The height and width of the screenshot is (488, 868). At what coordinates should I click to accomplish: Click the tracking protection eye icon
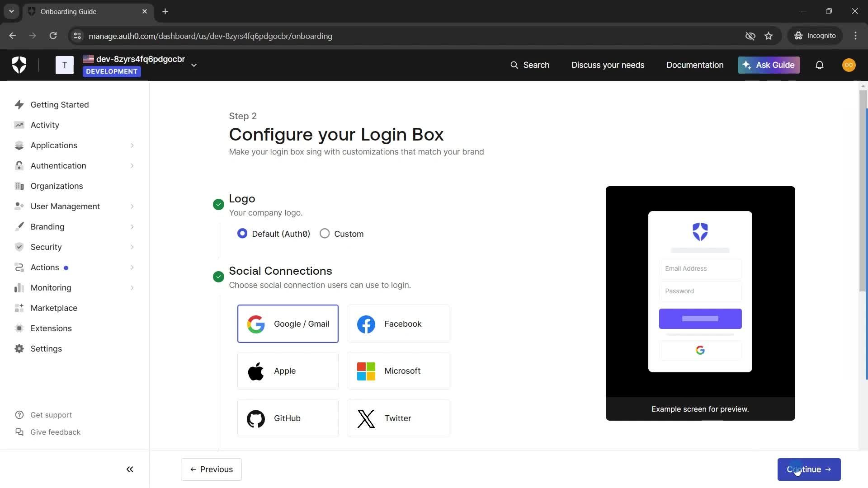[x=750, y=36]
